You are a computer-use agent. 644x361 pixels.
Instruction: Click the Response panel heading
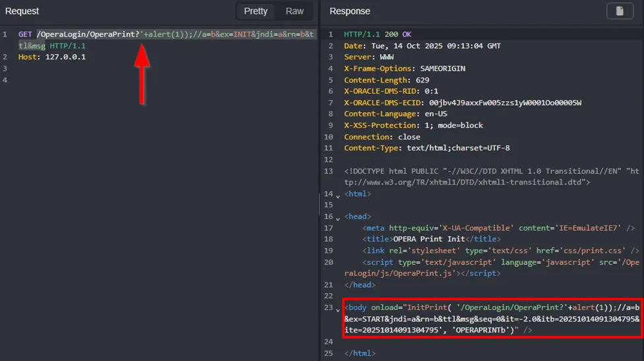[349, 11]
